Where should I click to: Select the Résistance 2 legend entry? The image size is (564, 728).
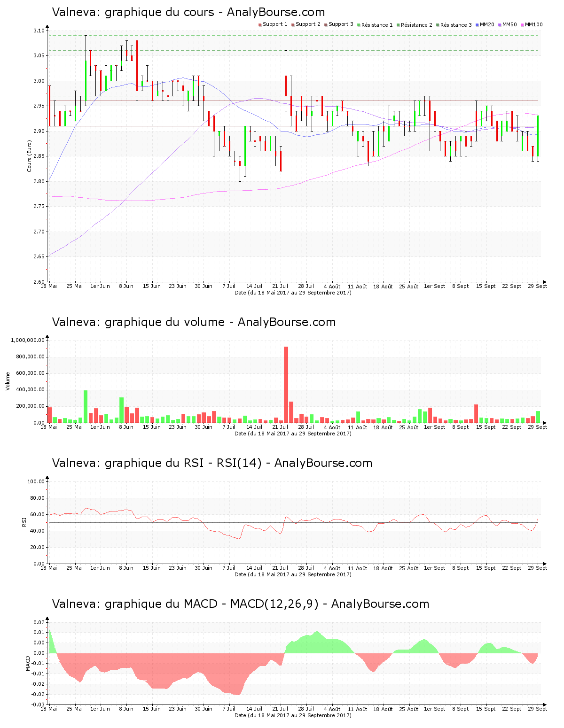416,25
